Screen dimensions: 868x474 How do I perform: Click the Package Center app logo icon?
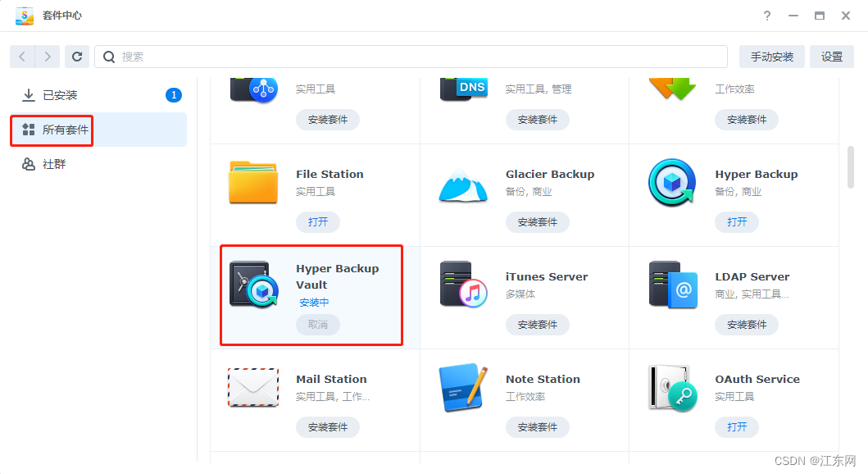(25, 16)
